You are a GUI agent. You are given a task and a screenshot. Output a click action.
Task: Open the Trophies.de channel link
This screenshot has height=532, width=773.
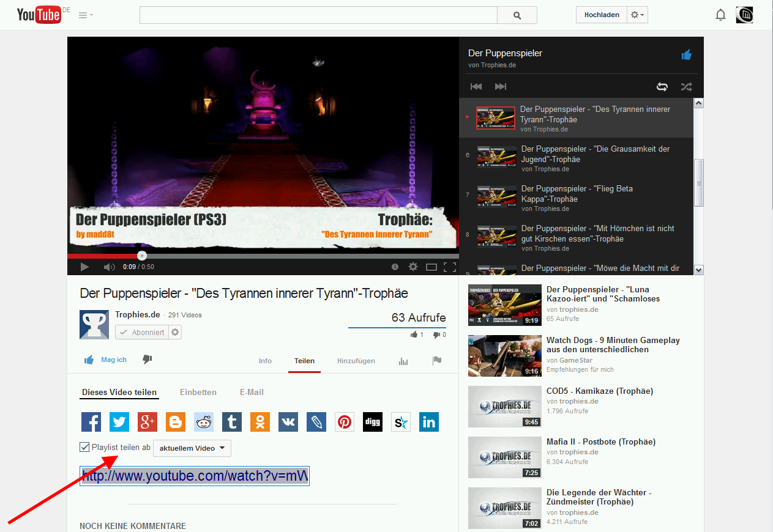(x=137, y=314)
